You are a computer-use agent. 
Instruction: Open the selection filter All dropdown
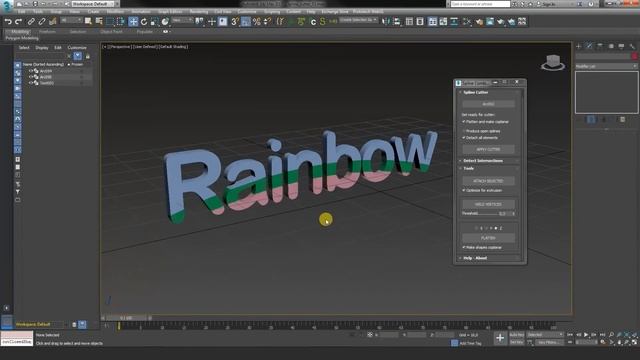point(71,20)
